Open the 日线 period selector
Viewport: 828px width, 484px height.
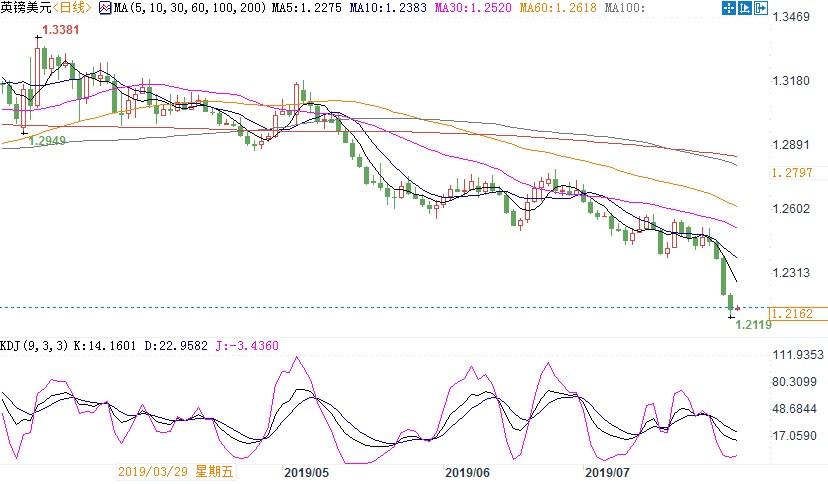72,9
